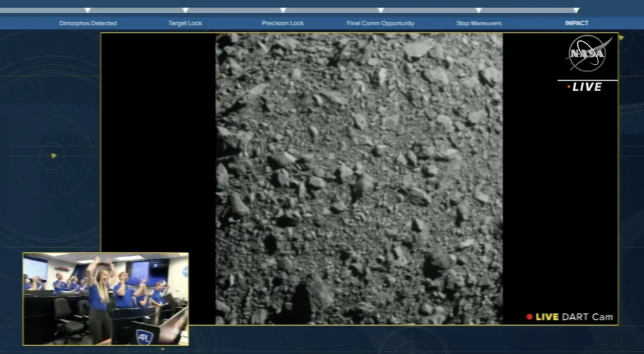Select the 'Stop Maneuvers' label
The image size is (644, 354).
(x=479, y=23)
